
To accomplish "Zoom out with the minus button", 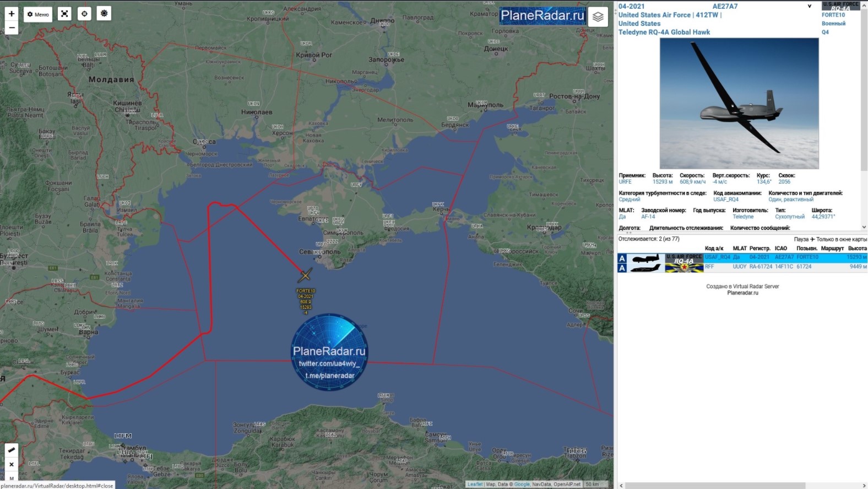I will click(x=12, y=28).
